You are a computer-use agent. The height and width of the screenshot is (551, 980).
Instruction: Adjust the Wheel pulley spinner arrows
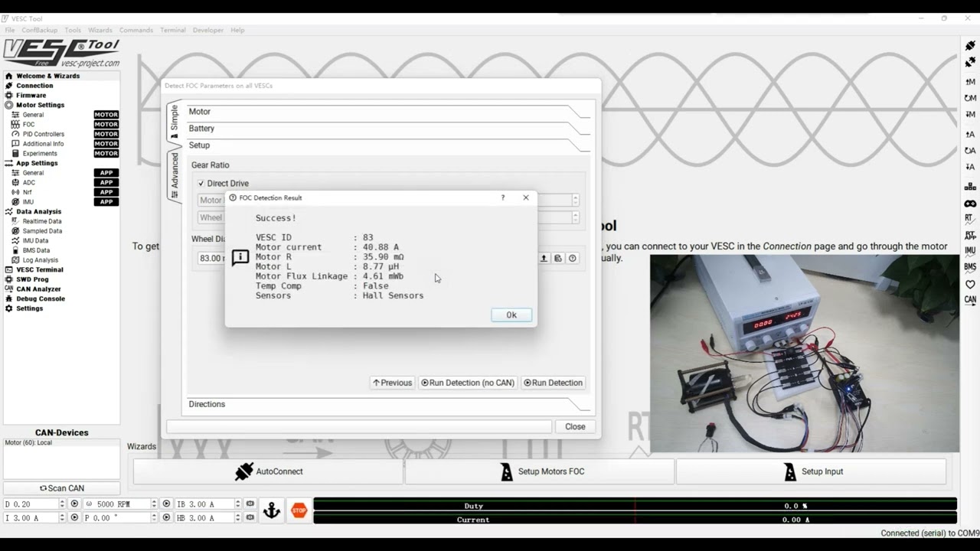tap(575, 217)
